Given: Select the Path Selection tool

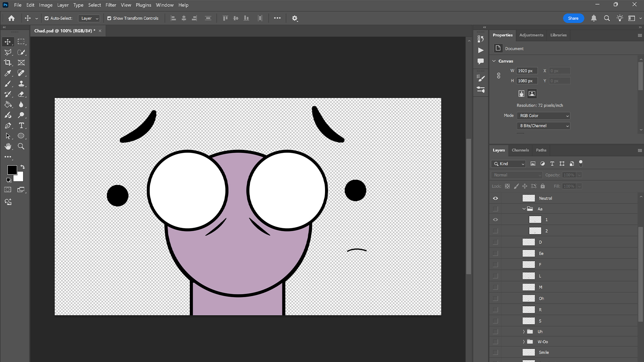Looking at the screenshot, I should (8, 136).
